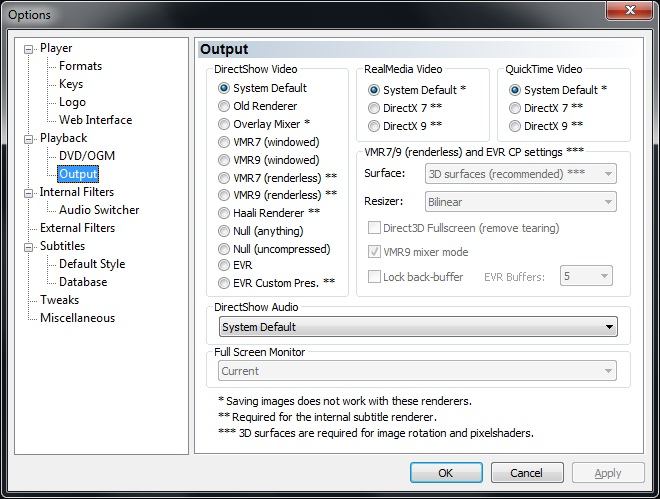Open the Web Interface page
This screenshot has width=660, height=499.
[96, 120]
